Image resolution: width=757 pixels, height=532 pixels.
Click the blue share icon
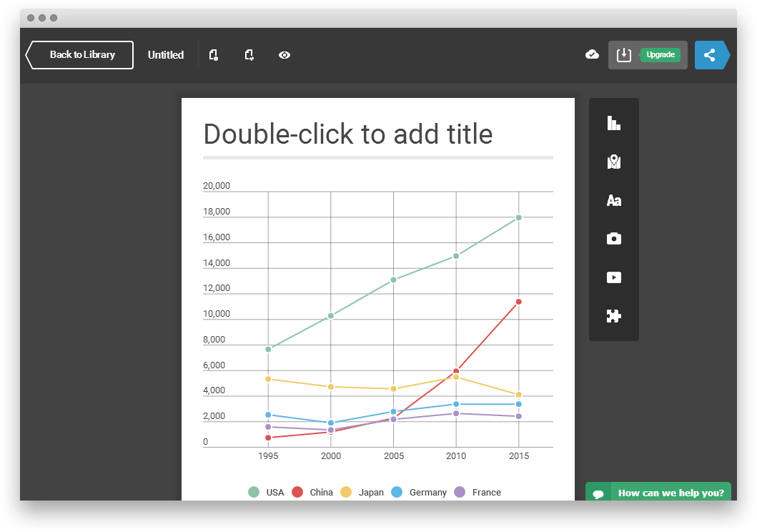[709, 55]
